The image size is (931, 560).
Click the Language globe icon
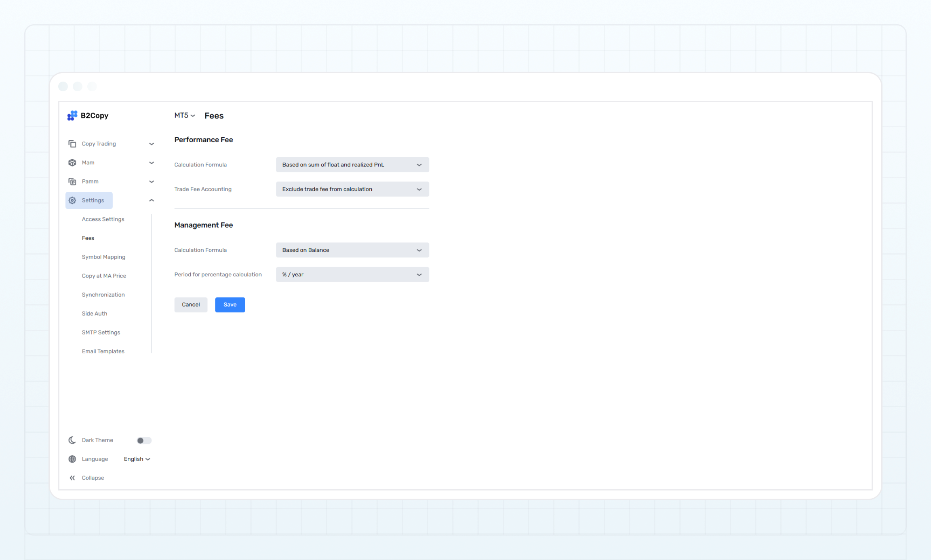tap(72, 459)
